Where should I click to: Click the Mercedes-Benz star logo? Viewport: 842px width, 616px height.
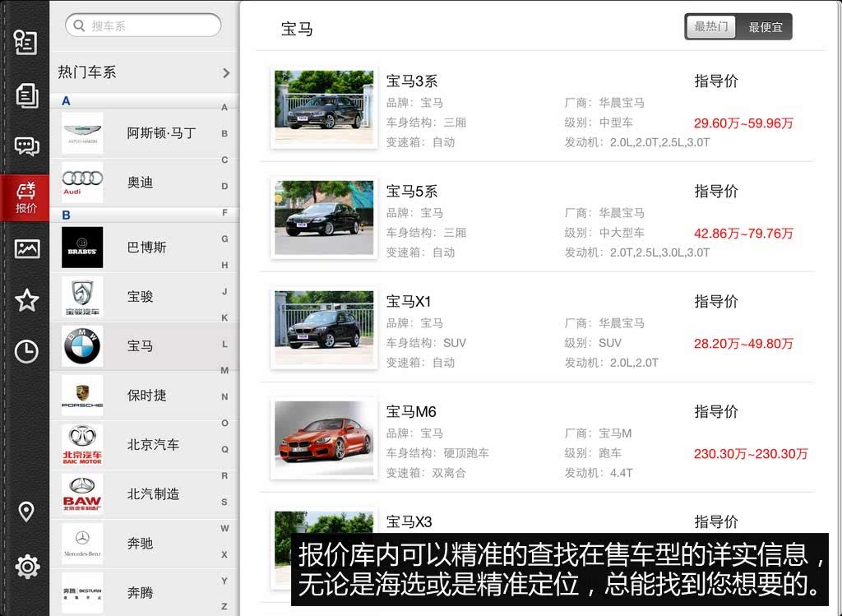tap(82, 544)
